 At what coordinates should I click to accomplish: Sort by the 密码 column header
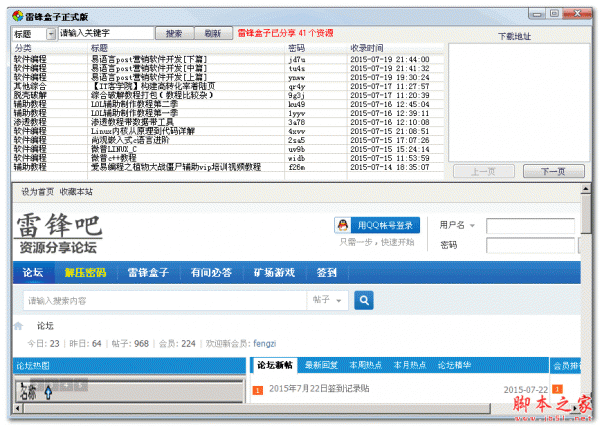297,48
